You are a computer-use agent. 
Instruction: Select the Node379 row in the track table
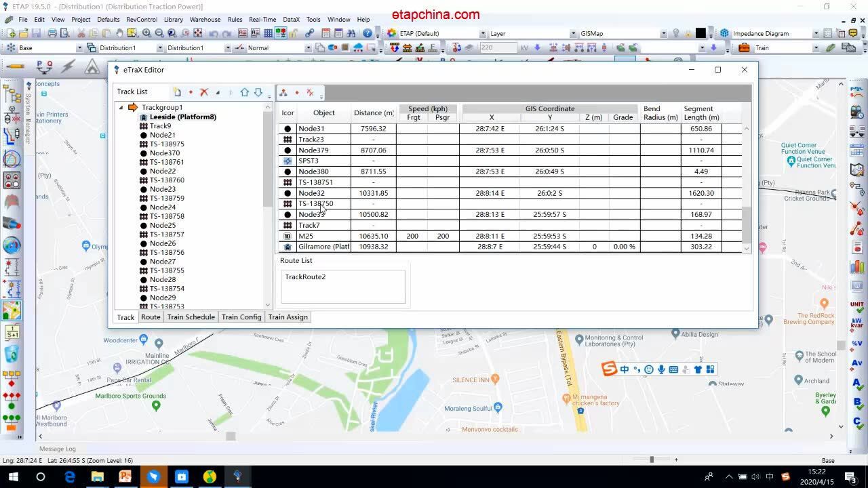tap(323, 150)
